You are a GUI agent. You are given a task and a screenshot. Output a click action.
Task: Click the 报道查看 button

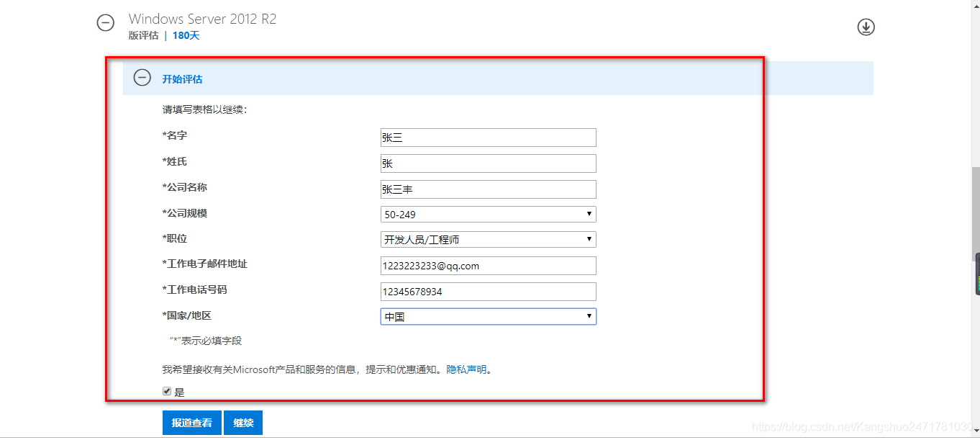pos(192,423)
